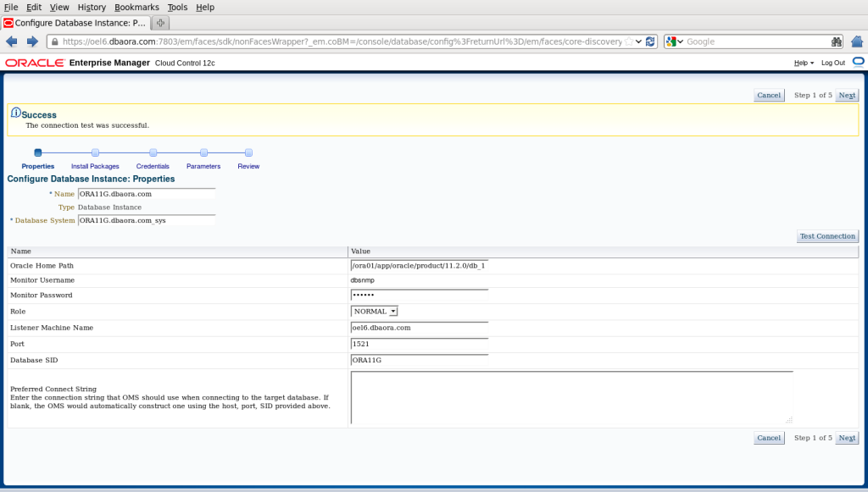Click the Success information icon
Image resolution: width=868 pixels, height=492 pixels.
click(x=16, y=113)
